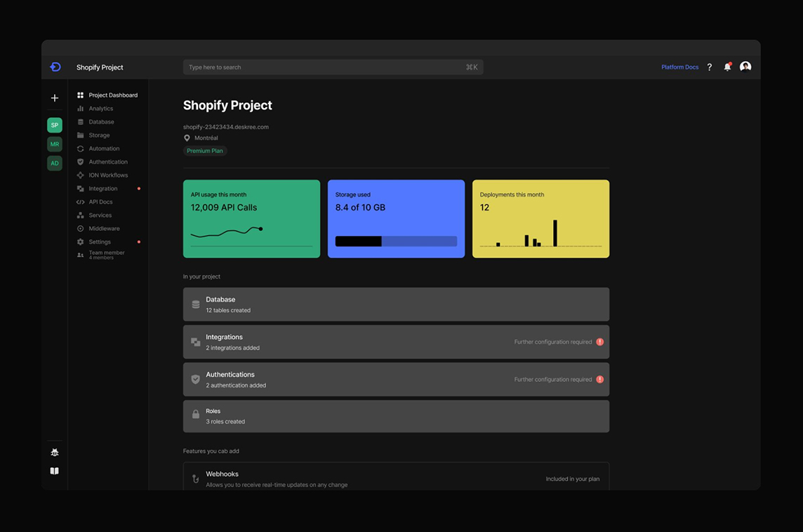
Task: Open the book documentation icon in rail
Action: pyautogui.click(x=55, y=471)
